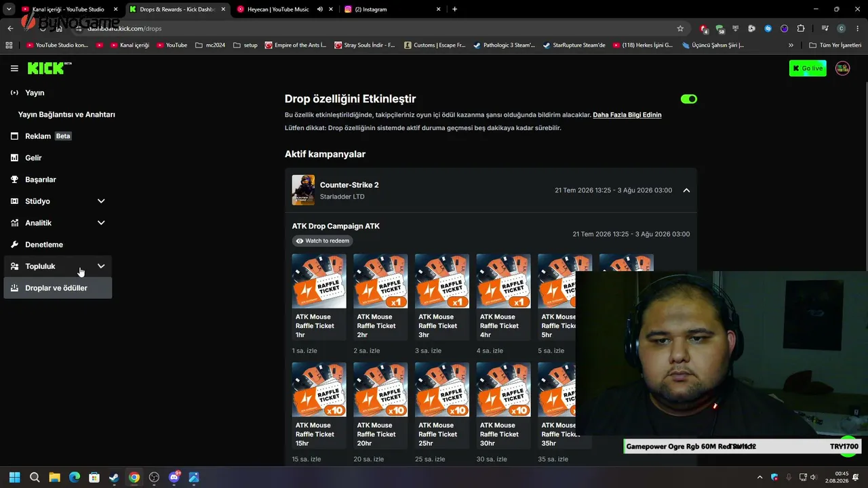Expand the Analitik submenu chevron
The image size is (868, 488).
[x=101, y=223]
